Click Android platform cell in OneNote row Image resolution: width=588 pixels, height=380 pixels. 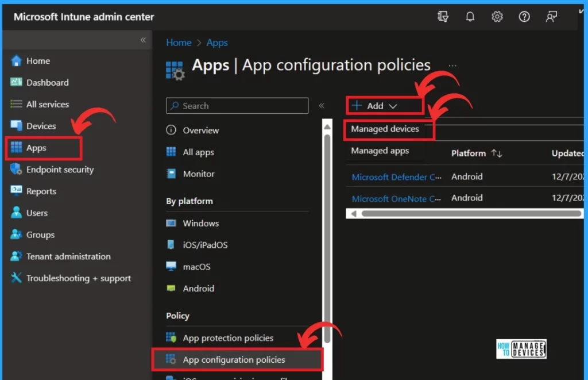tap(467, 198)
